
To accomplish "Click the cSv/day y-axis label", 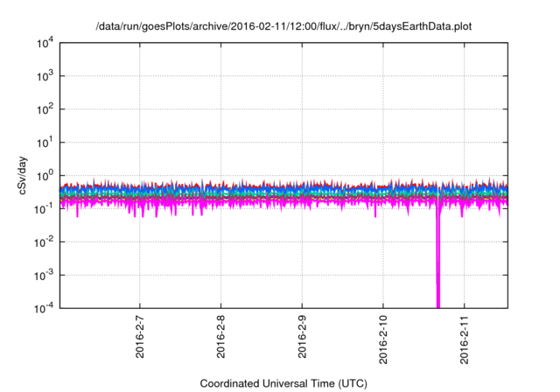I will (23, 175).
